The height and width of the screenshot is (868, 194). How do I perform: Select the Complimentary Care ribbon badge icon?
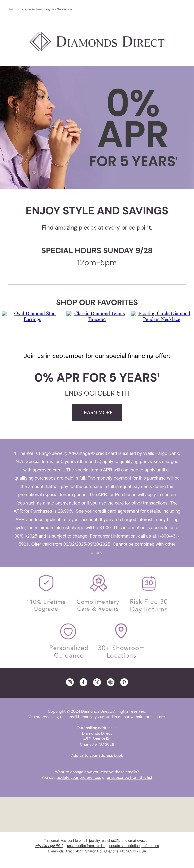point(98,583)
